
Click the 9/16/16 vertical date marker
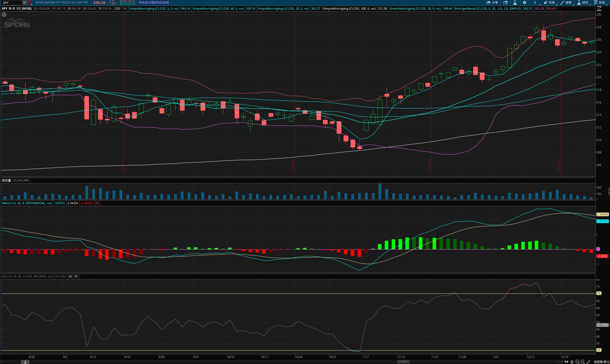(x=122, y=166)
